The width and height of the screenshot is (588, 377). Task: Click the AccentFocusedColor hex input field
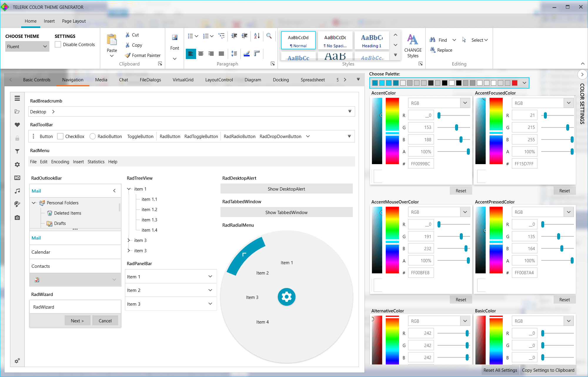[x=525, y=164]
